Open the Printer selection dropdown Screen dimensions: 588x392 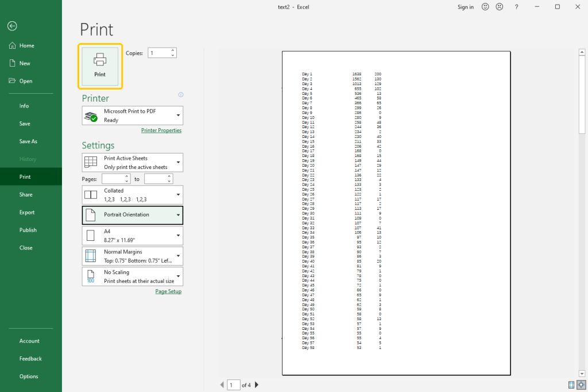pos(179,115)
